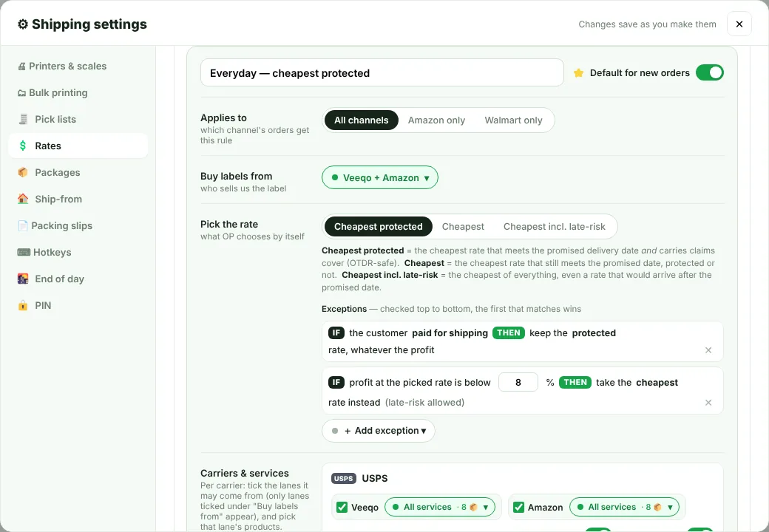
Task: Click the "Changes save as you make them" note
Action: point(648,24)
